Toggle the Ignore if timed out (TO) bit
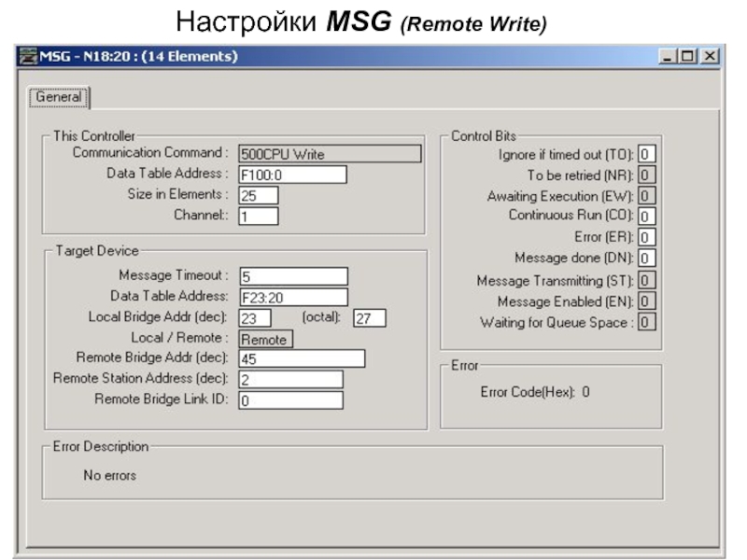747x560 pixels. [x=647, y=154]
